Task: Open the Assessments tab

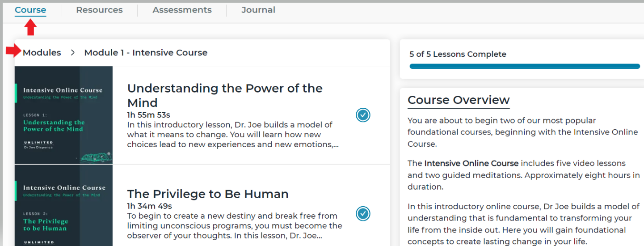Action: point(182,10)
